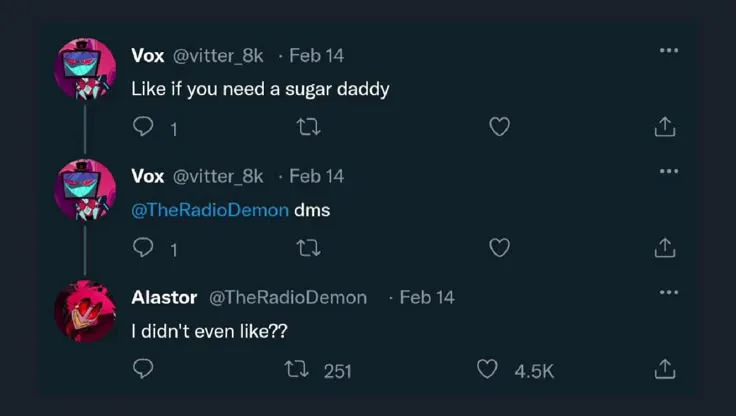Viewport: 736px width, 416px height.
Task: Share the "sugar daddy" tweet
Action: (665, 127)
